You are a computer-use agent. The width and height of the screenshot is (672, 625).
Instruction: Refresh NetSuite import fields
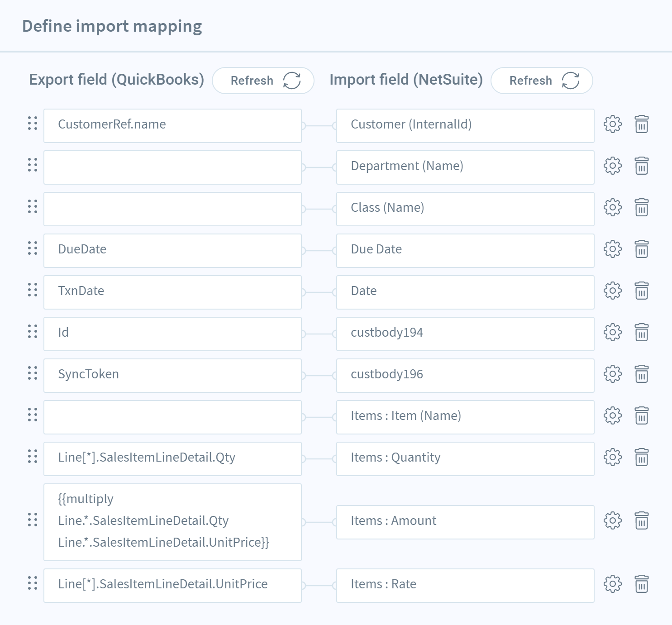click(542, 81)
